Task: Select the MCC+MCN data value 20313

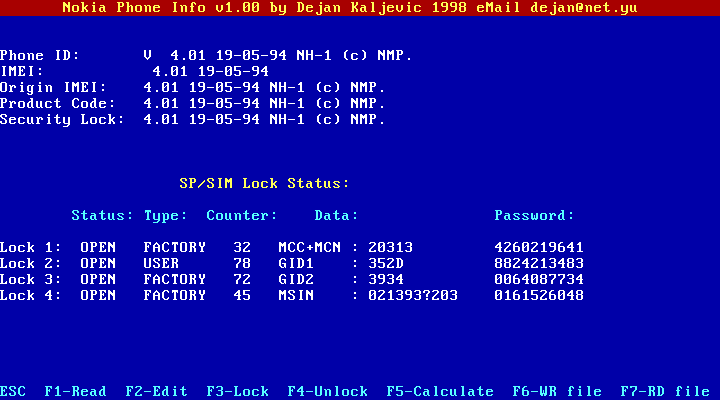Action: 390,247
